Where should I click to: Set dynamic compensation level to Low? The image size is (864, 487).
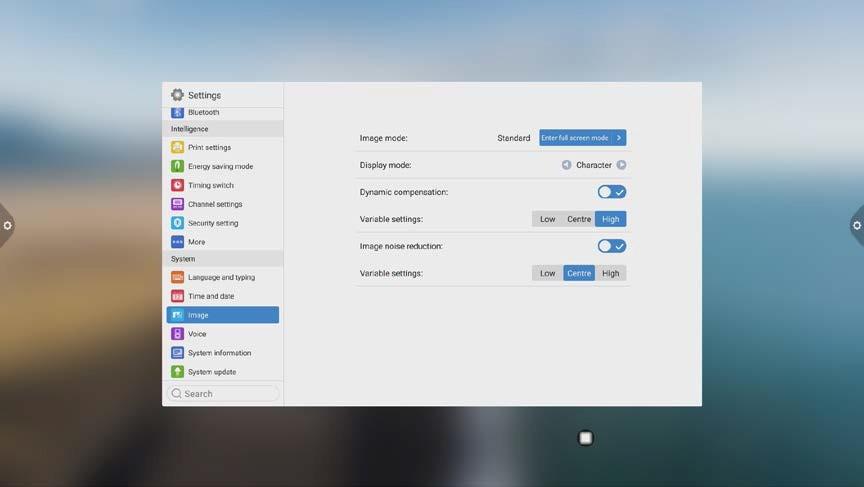[x=547, y=219]
